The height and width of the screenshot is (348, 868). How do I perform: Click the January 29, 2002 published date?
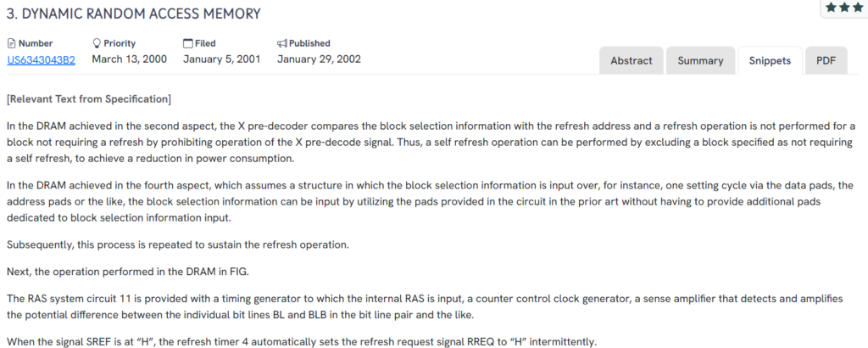point(319,59)
